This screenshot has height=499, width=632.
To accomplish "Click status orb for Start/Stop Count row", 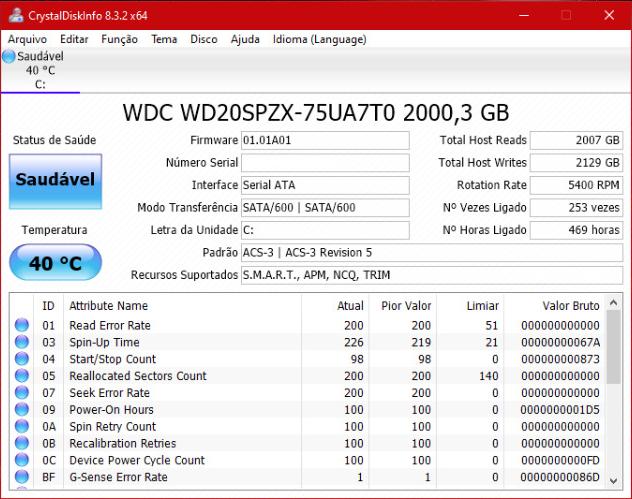I will click(x=22, y=359).
